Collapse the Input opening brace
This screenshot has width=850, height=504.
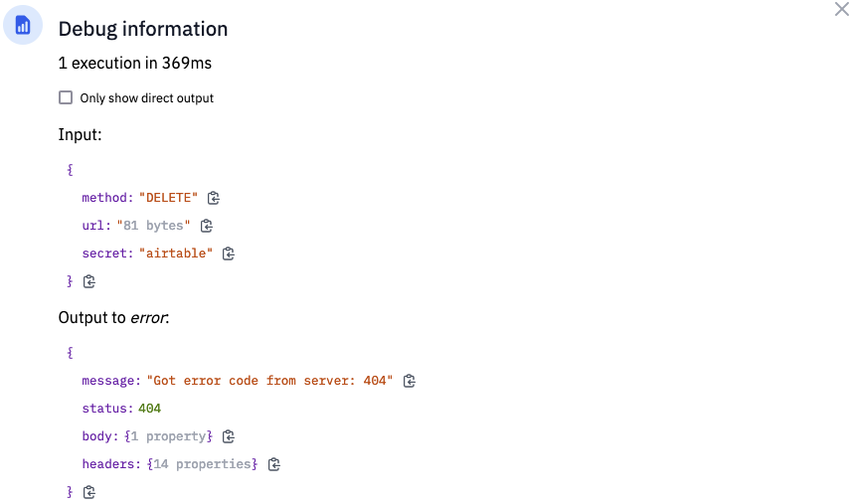pyautogui.click(x=70, y=170)
